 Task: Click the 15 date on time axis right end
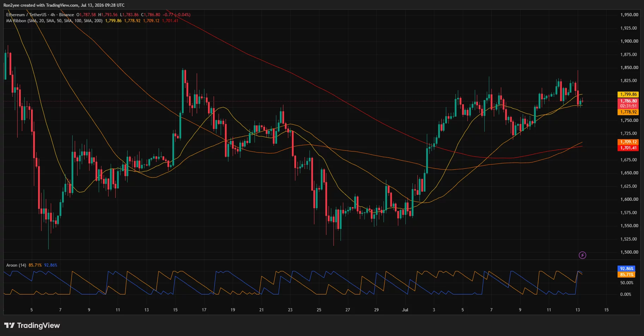pyautogui.click(x=606, y=310)
